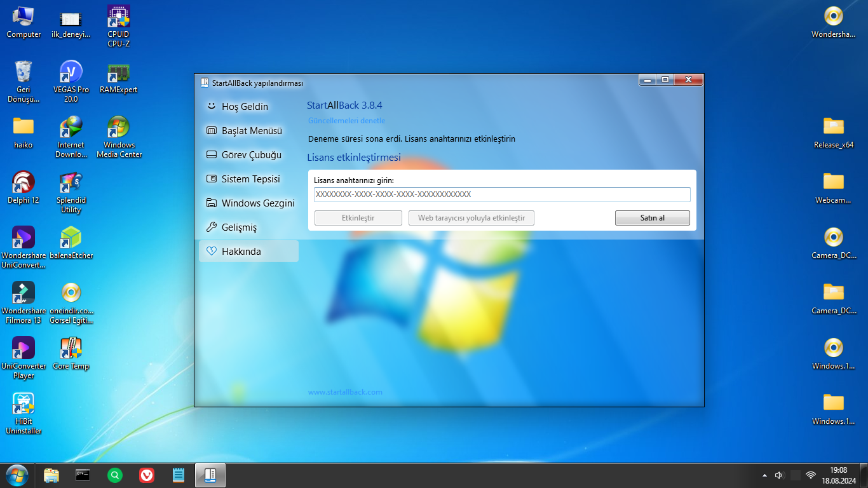Select the balenaEtcher desktop shortcut
868x488 pixels.
point(71,243)
